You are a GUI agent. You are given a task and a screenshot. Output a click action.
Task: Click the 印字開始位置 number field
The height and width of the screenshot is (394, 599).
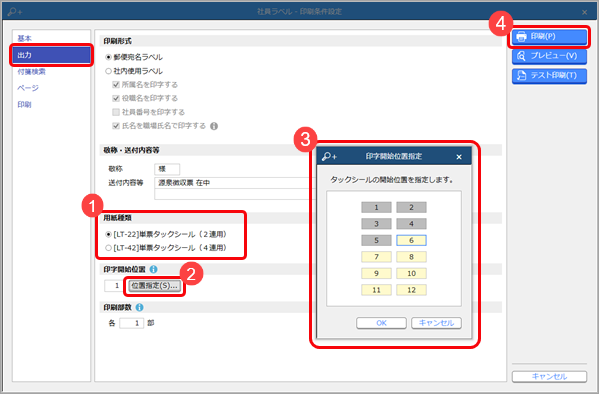(x=113, y=286)
